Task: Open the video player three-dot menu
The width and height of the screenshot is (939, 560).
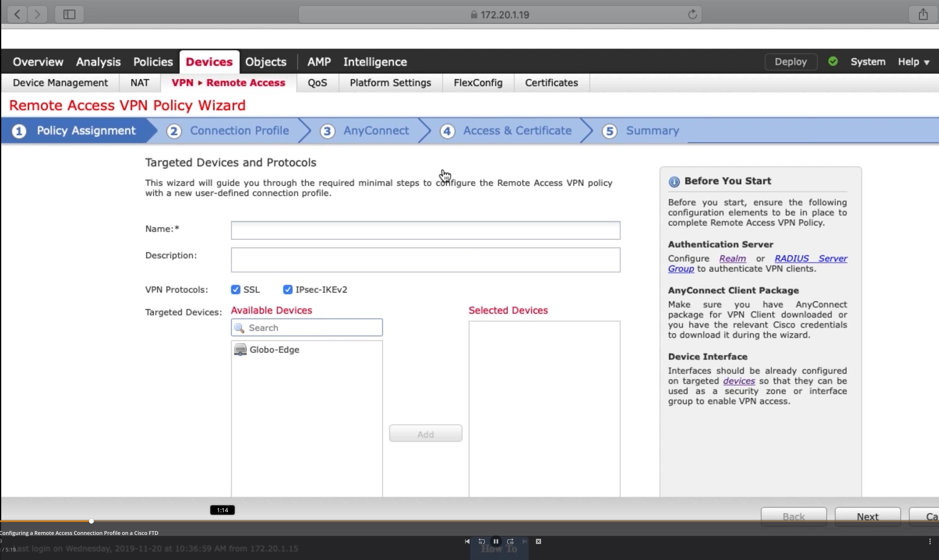Action: click(x=930, y=541)
